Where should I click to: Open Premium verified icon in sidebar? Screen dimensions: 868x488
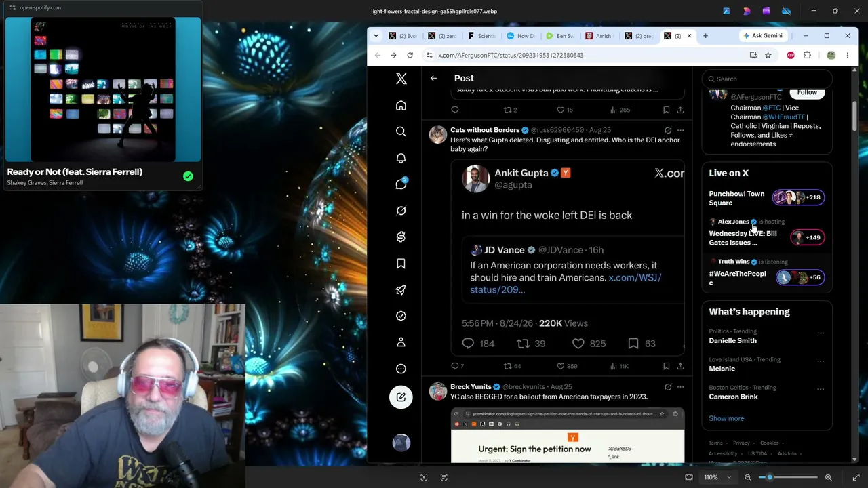[401, 316]
